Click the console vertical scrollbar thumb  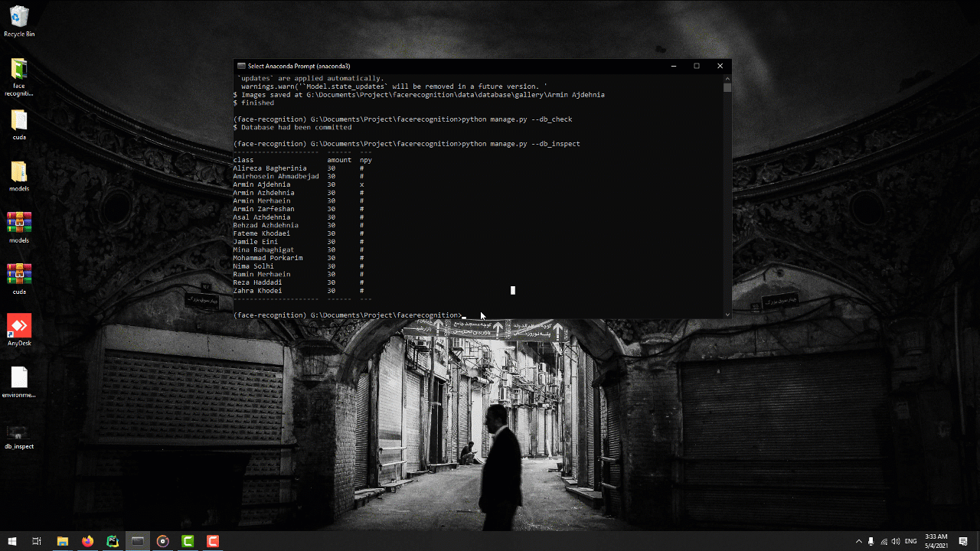coord(727,87)
